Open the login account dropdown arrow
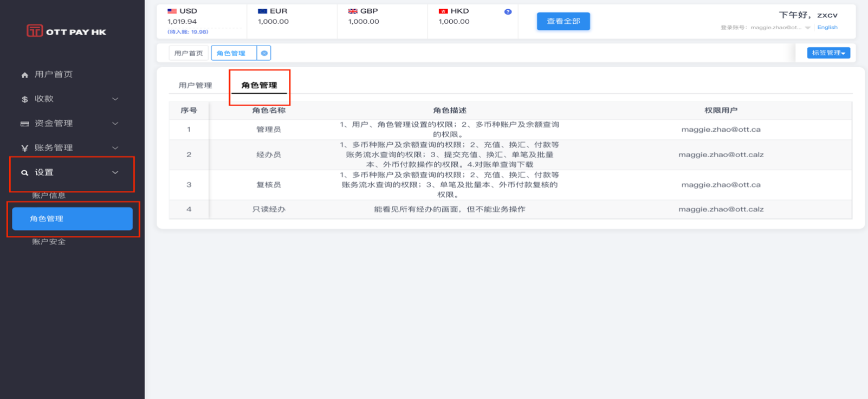 click(x=807, y=28)
